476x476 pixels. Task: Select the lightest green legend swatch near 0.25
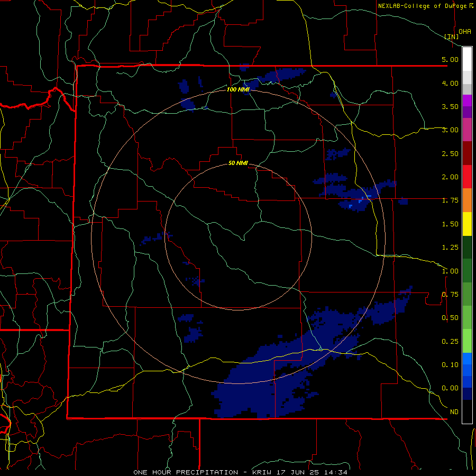pos(467,341)
